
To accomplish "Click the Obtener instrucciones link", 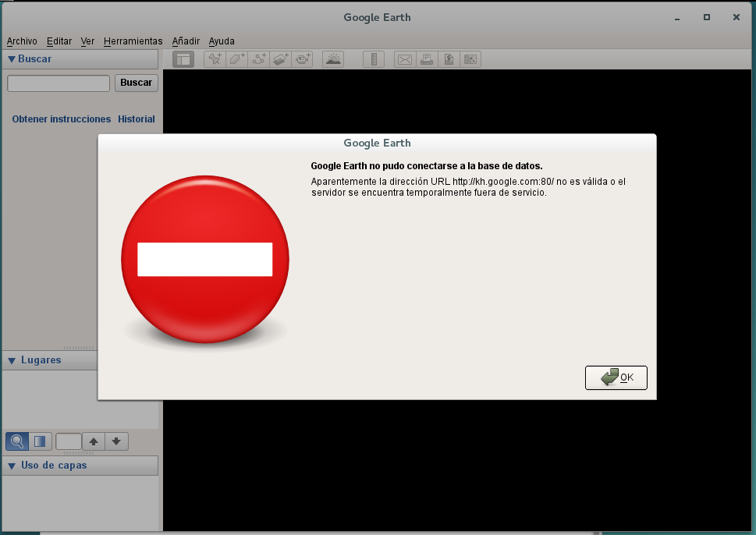I will (62, 119).
